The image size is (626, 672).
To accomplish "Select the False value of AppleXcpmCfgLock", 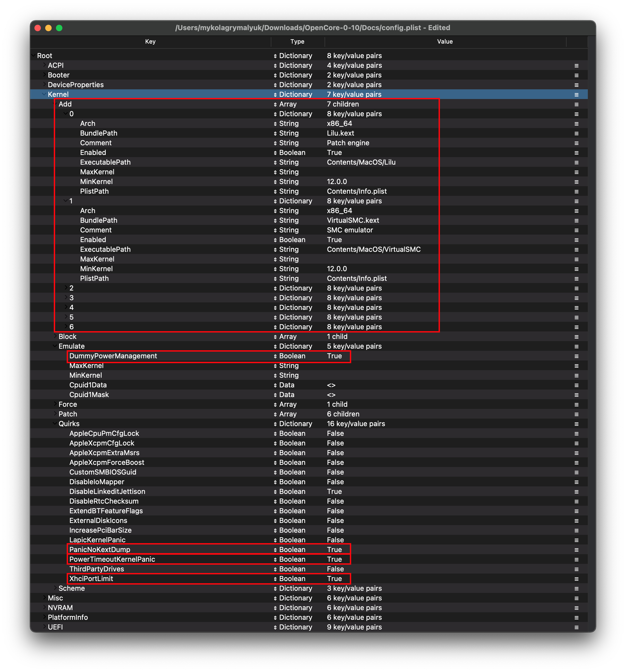I will 336,443.
